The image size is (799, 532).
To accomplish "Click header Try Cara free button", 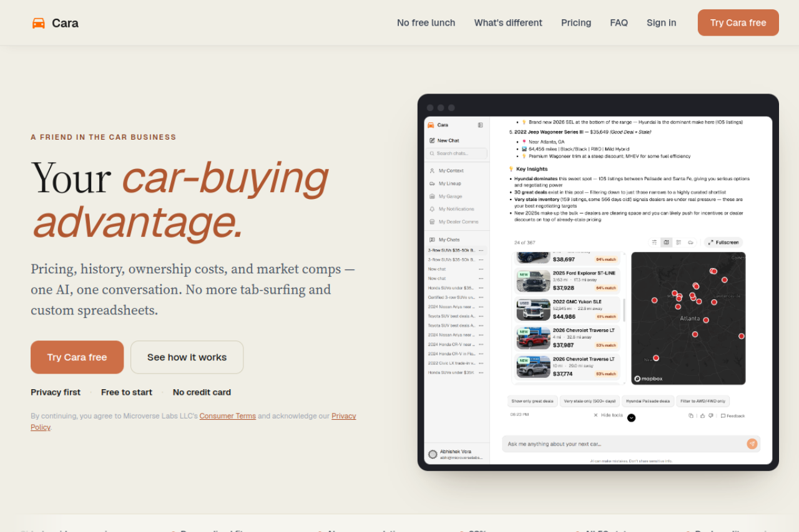I will point(738,22).
